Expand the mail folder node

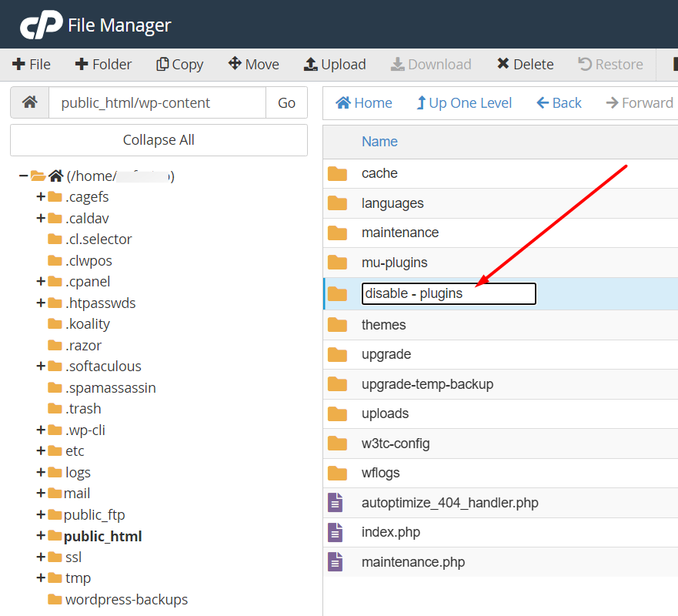pyautogui.click(x=41, y=493)
